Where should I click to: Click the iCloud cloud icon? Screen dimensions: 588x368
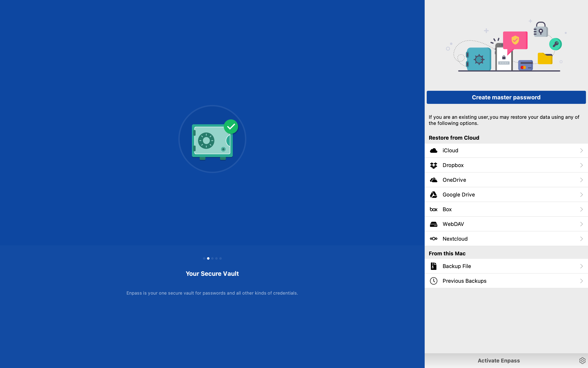[433, 151]
